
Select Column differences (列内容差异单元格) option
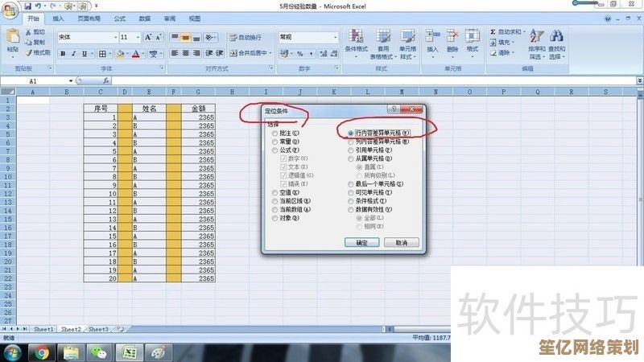[x=350, y=142]
